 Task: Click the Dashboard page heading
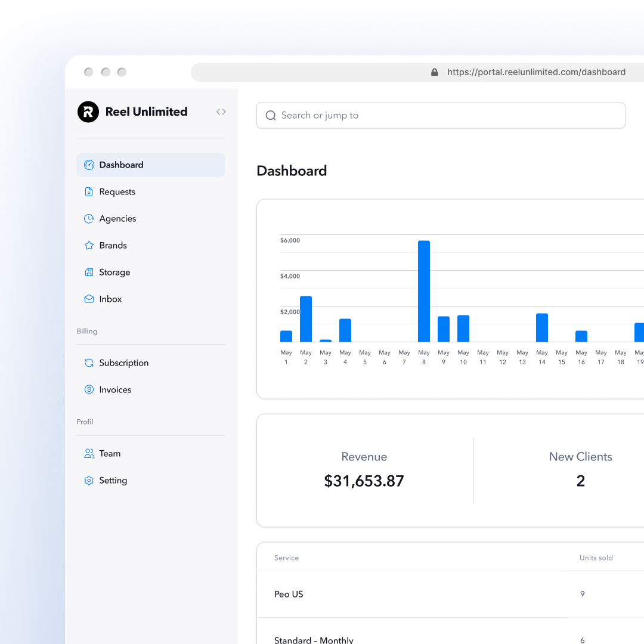[x=292, y=171]
